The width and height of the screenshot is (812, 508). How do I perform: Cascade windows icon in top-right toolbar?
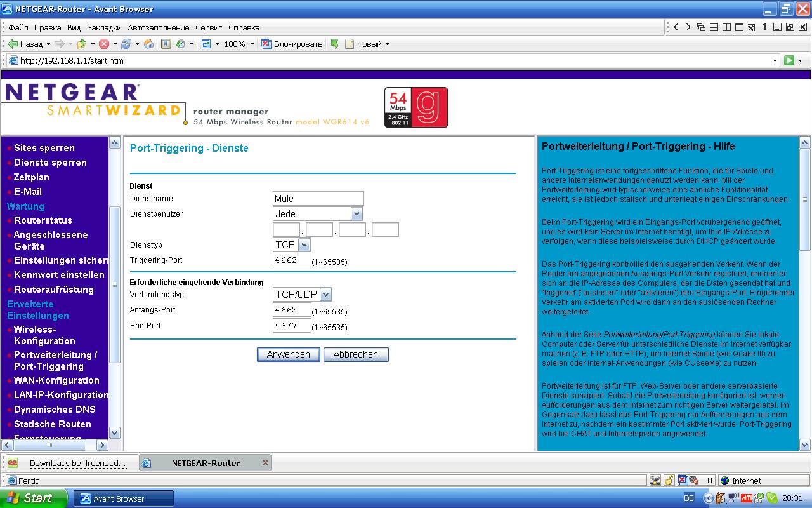click(701, 27)
